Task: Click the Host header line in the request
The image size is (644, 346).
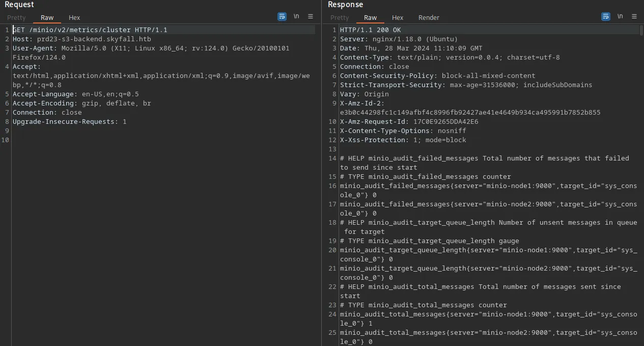Action: (x=81, y=39)
